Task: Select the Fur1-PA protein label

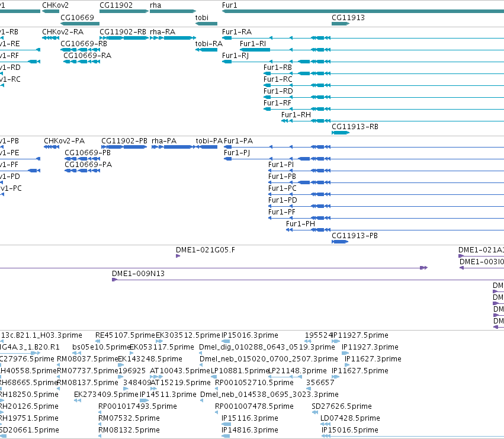Action: tap(238, 141)
